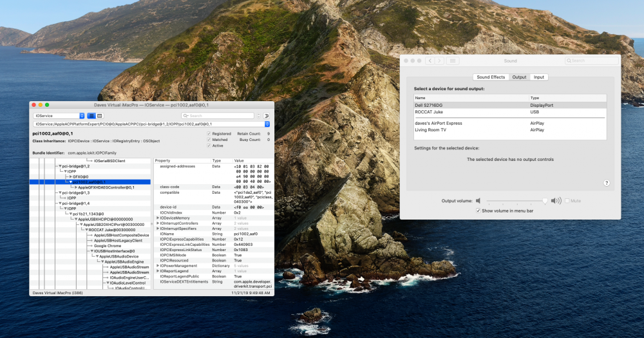Open the registry path dropdown arrow
This screenshot has height=338, width=644.
point(267,124)
